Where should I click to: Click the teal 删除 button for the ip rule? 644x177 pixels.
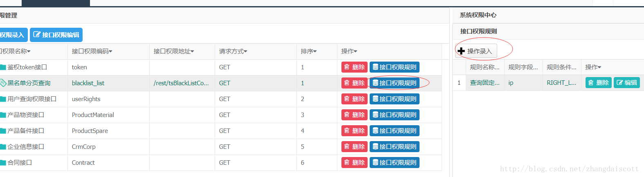pos(599,82)
